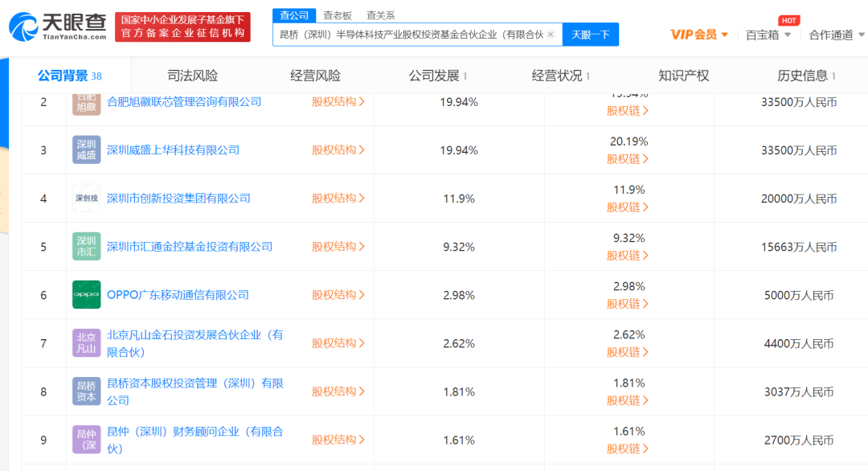Screen dimensions: 868x471
Task: Open 昆桥资本股权投资管理（深圳）有限公司 link
Action: [x=194, y=391]
